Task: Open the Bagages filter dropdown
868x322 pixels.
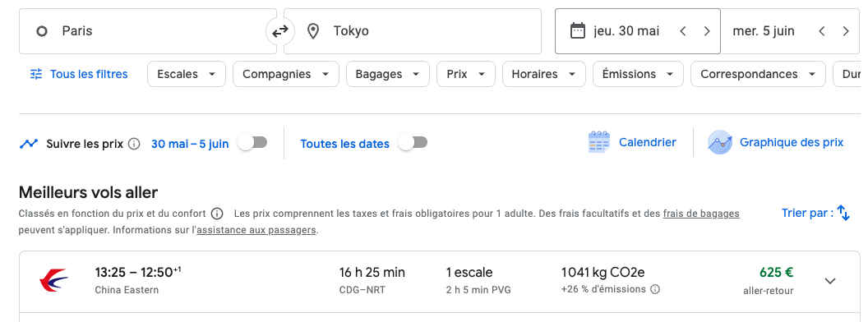Action: tap(387, 74)
